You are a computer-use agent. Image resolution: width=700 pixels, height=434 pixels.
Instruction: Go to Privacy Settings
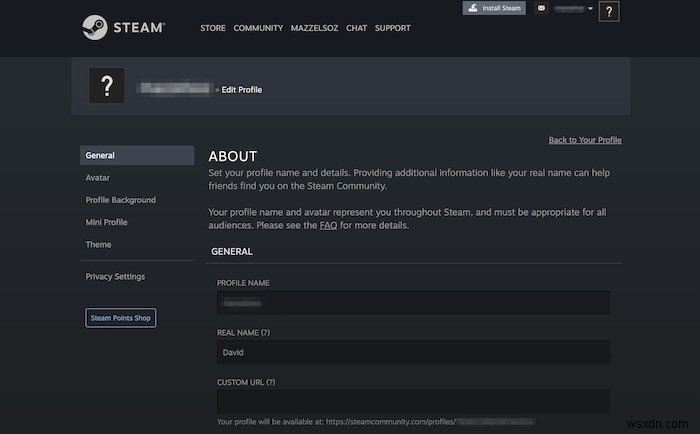pos(115,276)
